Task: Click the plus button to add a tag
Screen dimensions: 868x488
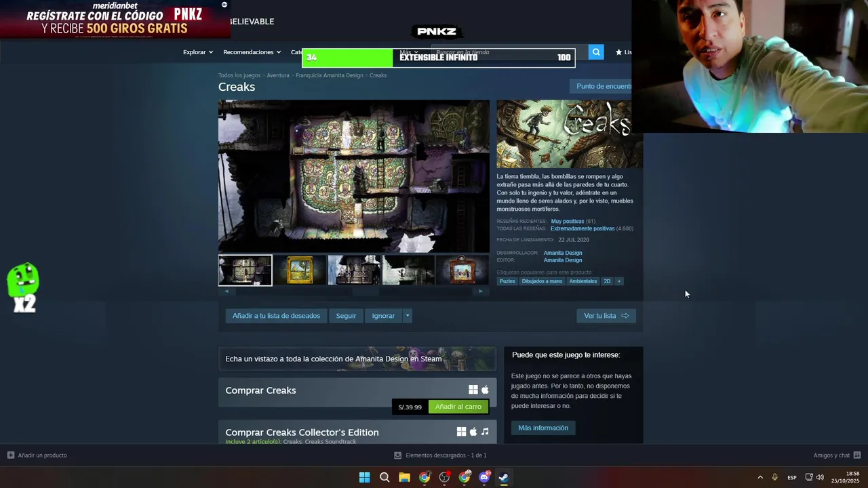Action: click(618, 281)
